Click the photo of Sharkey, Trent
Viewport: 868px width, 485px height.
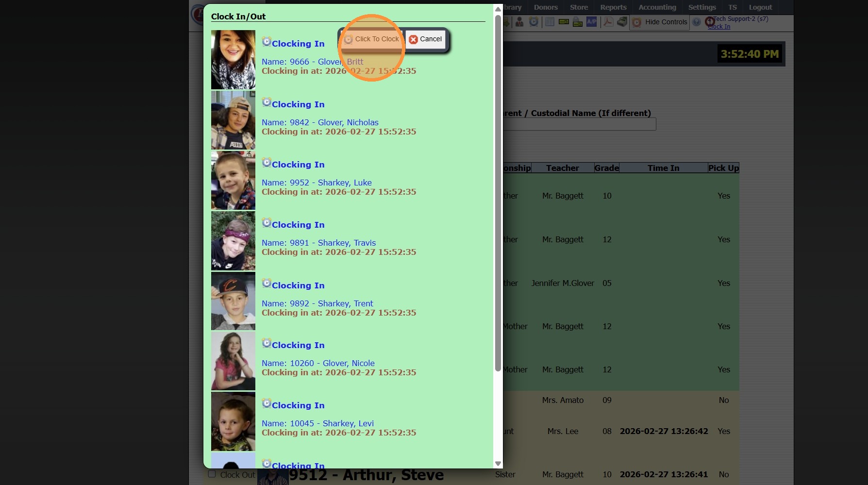click(233, 301)
